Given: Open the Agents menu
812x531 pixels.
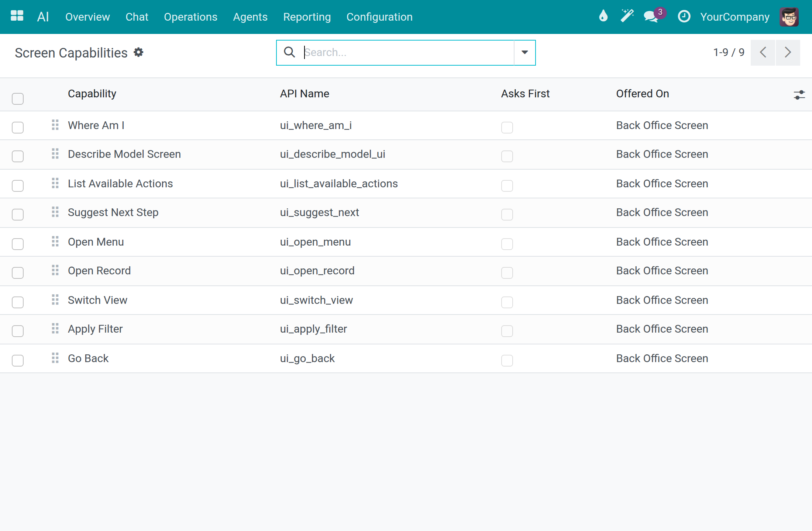Looking at the screenshot, I should (x=250, y=17).
